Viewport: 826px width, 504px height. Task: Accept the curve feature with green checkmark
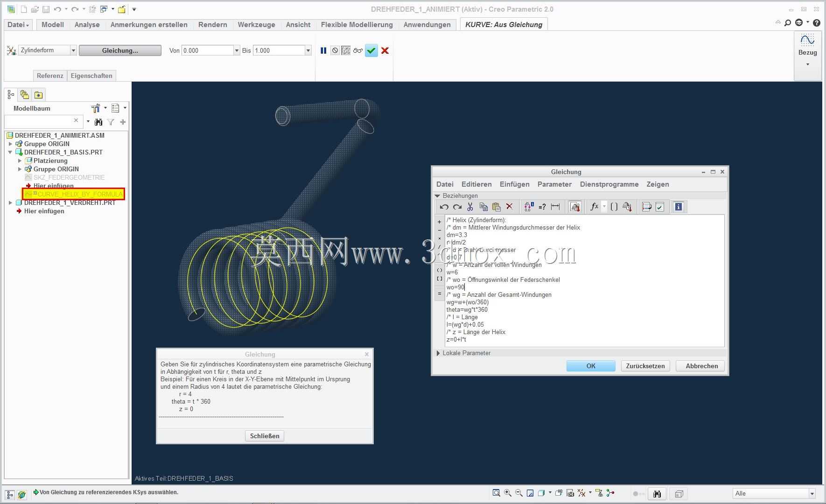coord(371,50)
